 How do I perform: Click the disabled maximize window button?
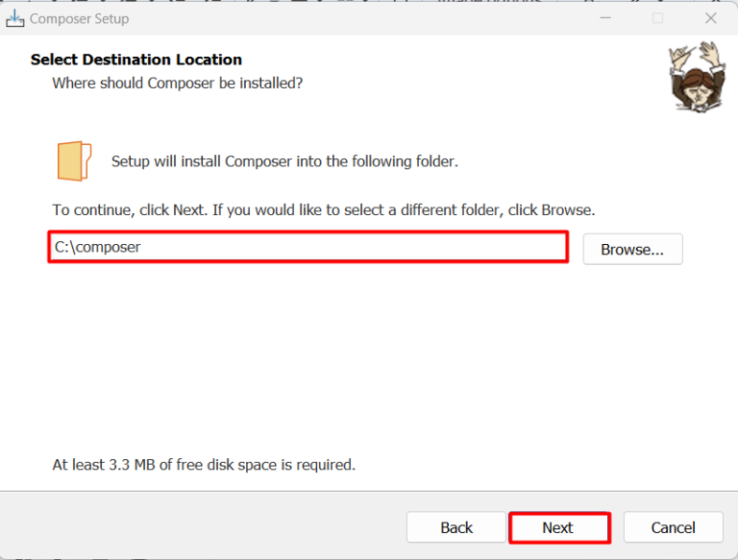pyautogui.click(x=658, y=18)
